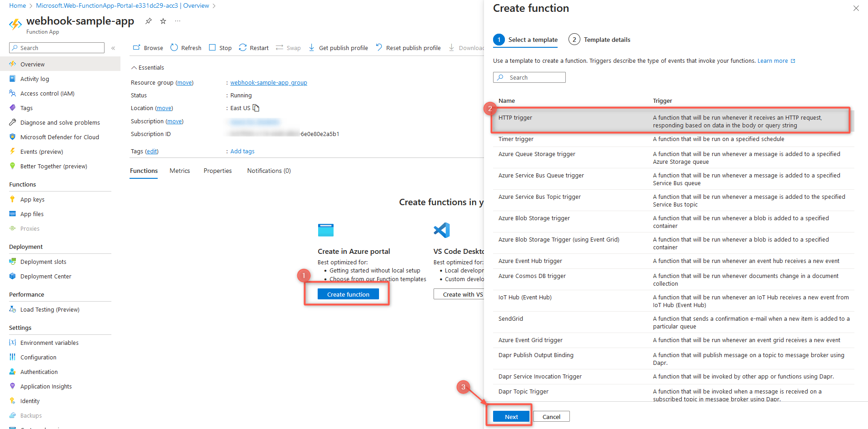The height and width of the screenshot is (429, 868).
Task: Select the Refresh icon in the toolbar
Action: click(174, 47)
